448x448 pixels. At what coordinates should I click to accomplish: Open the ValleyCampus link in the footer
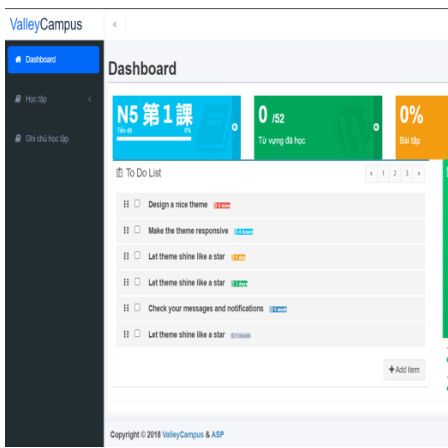pyautogui.click(x=183, y=435)
